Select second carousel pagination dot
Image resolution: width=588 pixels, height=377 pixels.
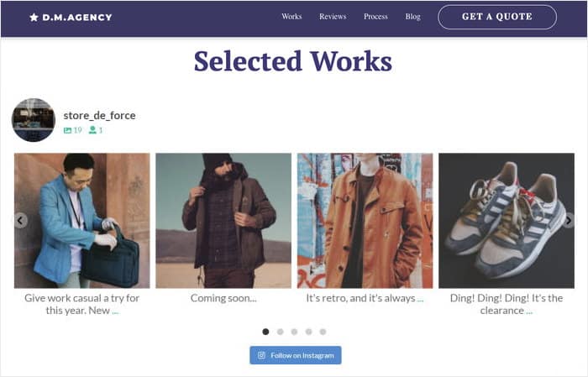[x=280, y=332]
